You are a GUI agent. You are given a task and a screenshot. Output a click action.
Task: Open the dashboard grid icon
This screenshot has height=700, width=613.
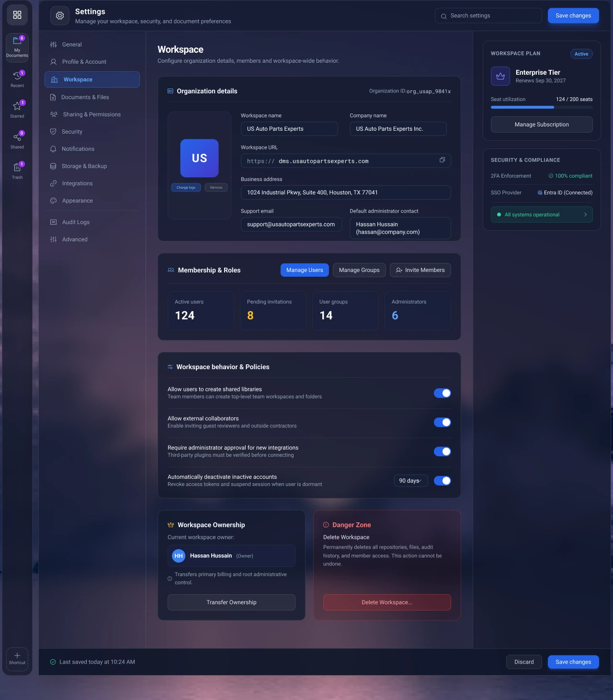[x=17, y=15]
